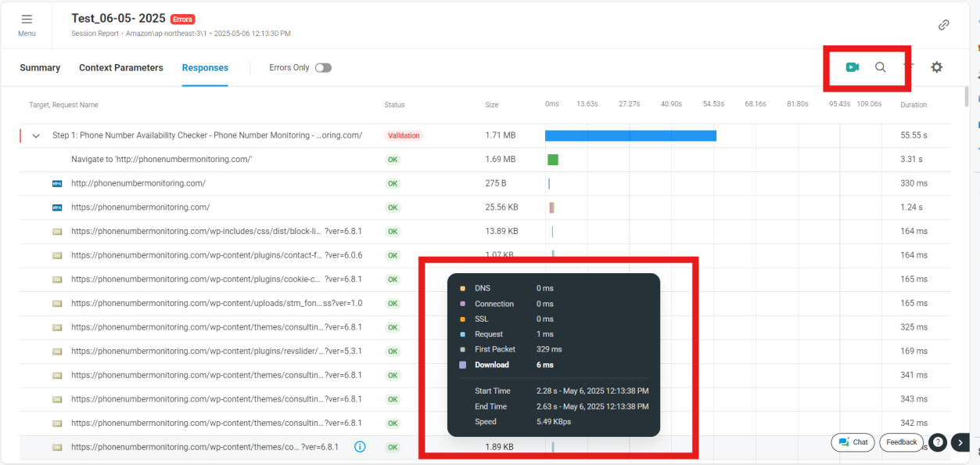980x465 pixels.
Task: Click the CSS icon of the contact-f plugin row
Action: (x=57, y=255)
